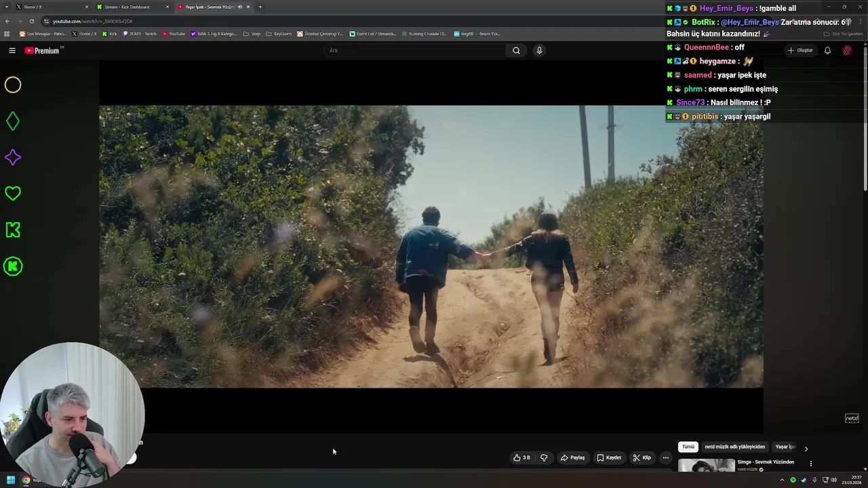The width and height of the screenshot is (868, 488).
Task: Click the round Kick K badge icon
Action: coord(13,266)
